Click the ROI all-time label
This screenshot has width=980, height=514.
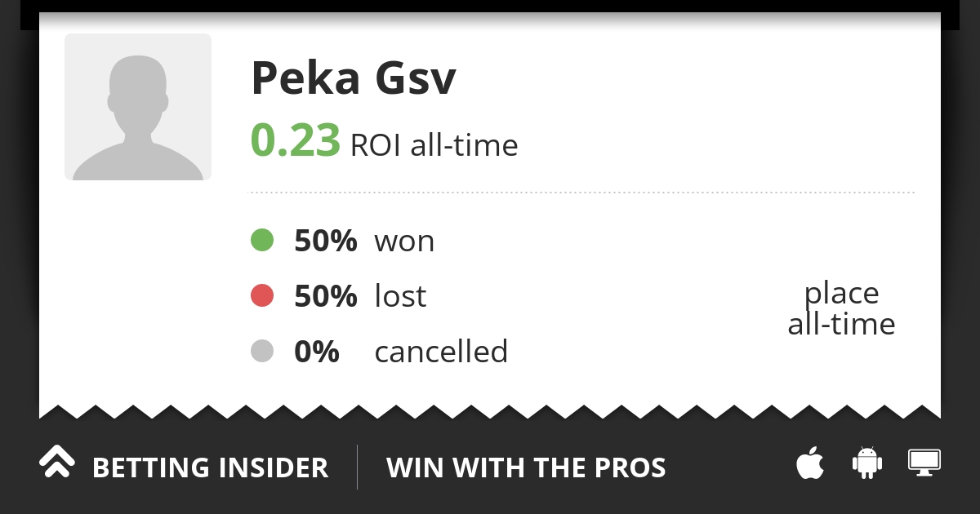434,146
